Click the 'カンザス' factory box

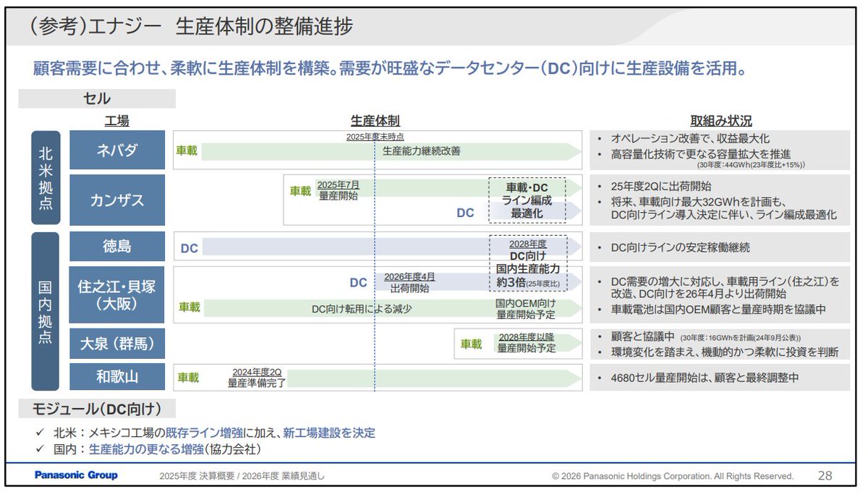(117, 199)
